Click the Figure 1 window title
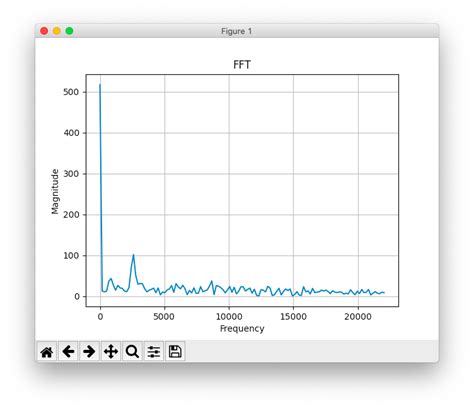 (x=237, y=31)
